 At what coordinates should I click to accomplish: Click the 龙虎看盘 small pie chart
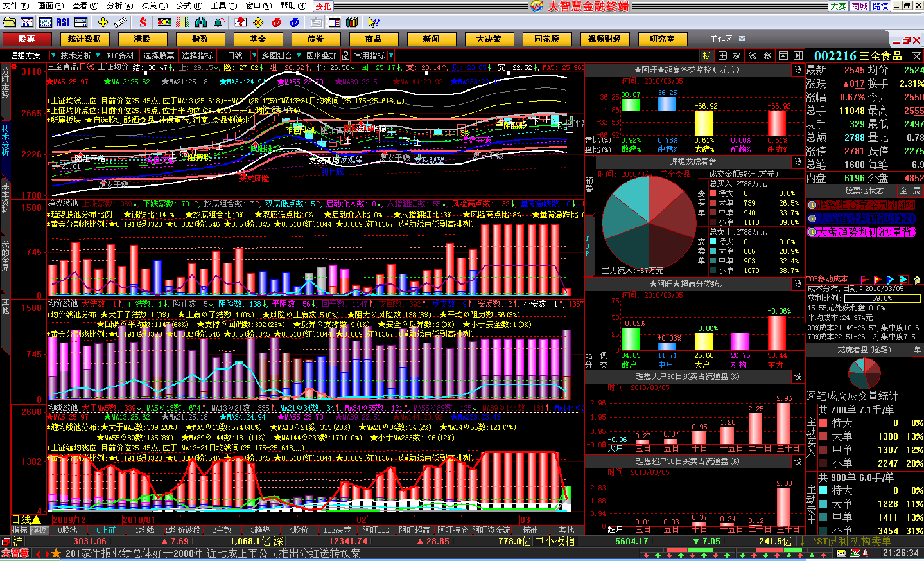pos(864,373)
